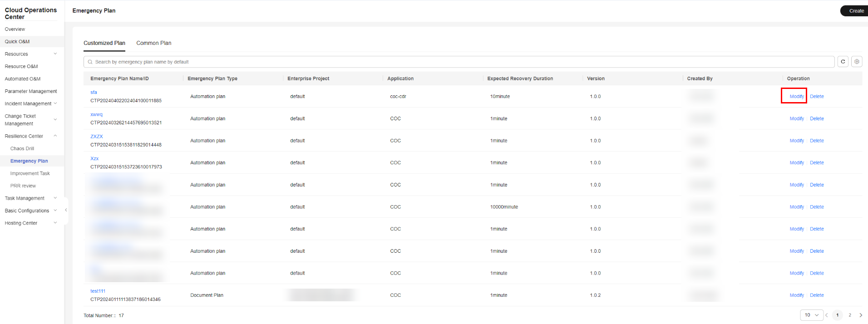This screenshot has height=324, width=868.
Task: Select page 1 in pagination
Action: 838,315
